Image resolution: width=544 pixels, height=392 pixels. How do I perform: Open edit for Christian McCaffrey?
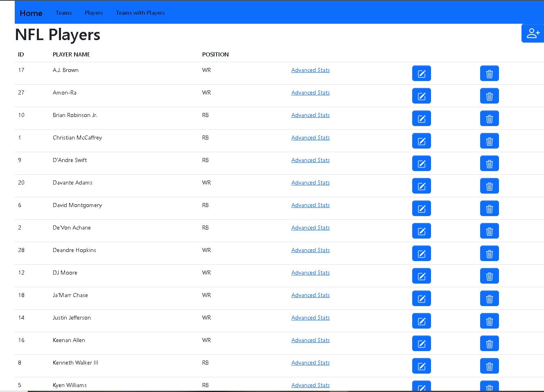(x=421, y=141)
